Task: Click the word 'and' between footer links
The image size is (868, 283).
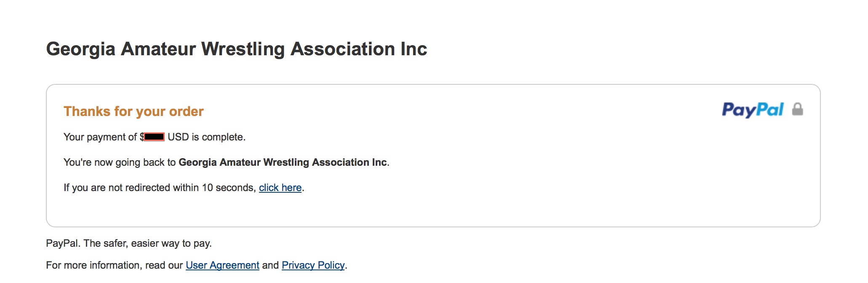Action: tap(270, 265)
